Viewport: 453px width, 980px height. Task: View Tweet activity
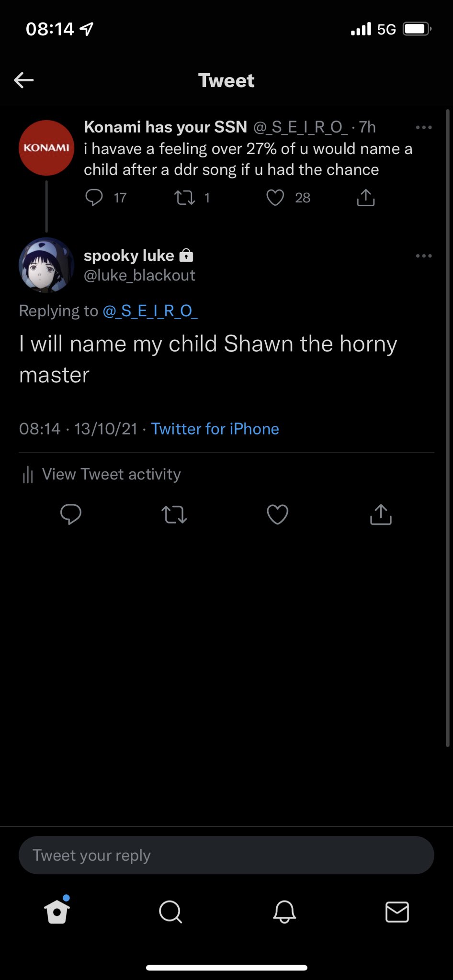click(102, 474)
